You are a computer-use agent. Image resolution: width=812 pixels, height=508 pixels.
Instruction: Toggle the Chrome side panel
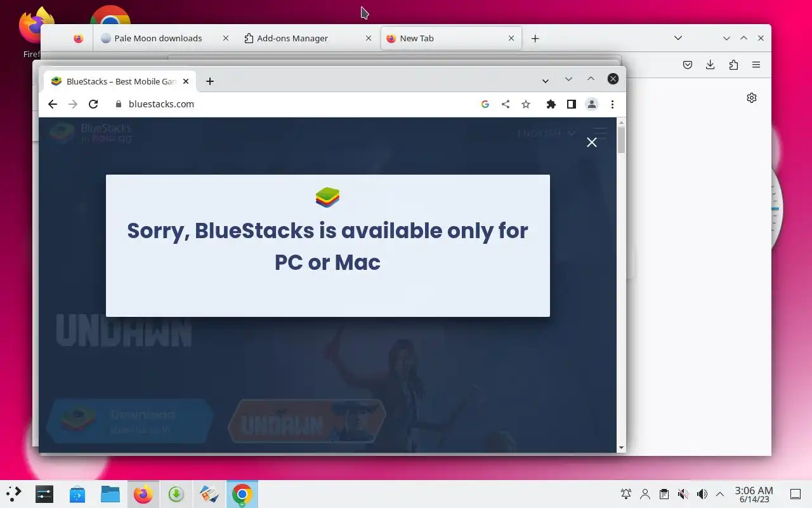(572, 104)
